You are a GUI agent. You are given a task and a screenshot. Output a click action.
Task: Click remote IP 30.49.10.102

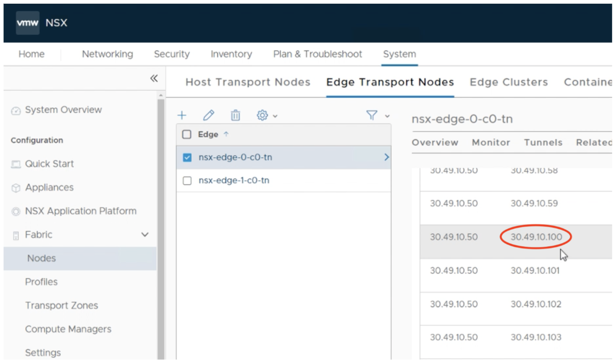click(536, 304)
